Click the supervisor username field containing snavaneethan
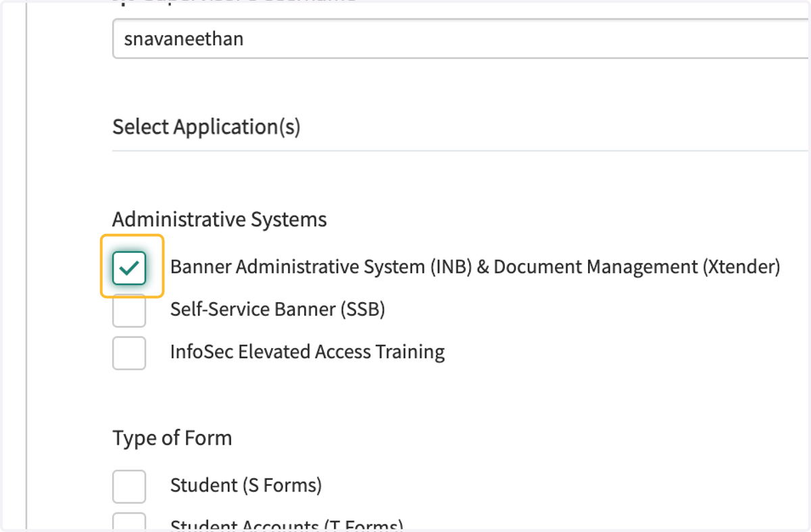The image size is (811, 532). coord(462,39)
